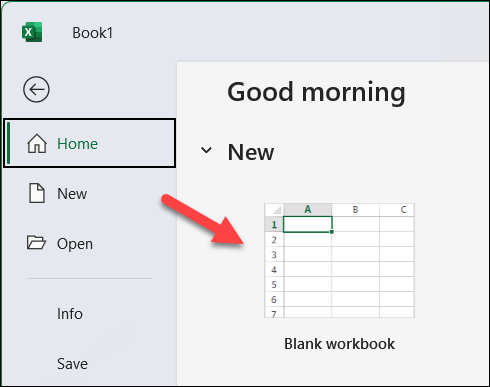The image size is (490, 387).
Task: Click the Book1 title text
Action: [93, 33]
